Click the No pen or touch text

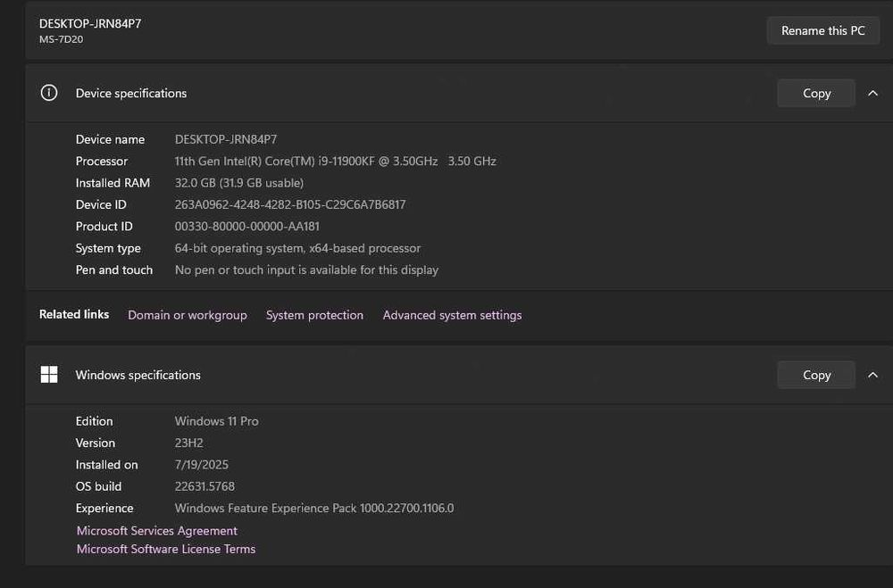(x=306, y=269)
